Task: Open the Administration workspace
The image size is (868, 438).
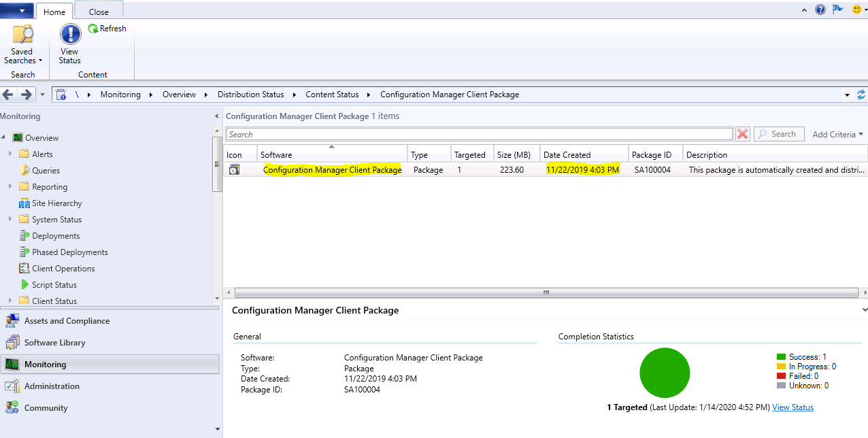Action: coord(52,386)
